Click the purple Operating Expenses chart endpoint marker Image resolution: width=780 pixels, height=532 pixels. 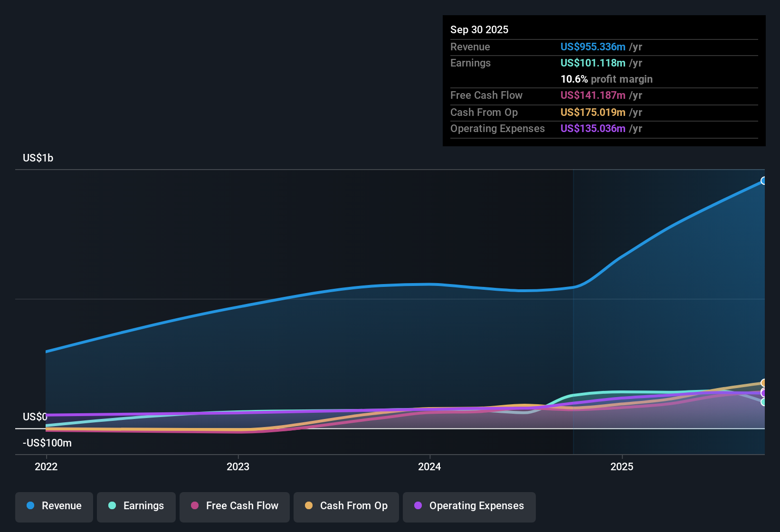764,393
